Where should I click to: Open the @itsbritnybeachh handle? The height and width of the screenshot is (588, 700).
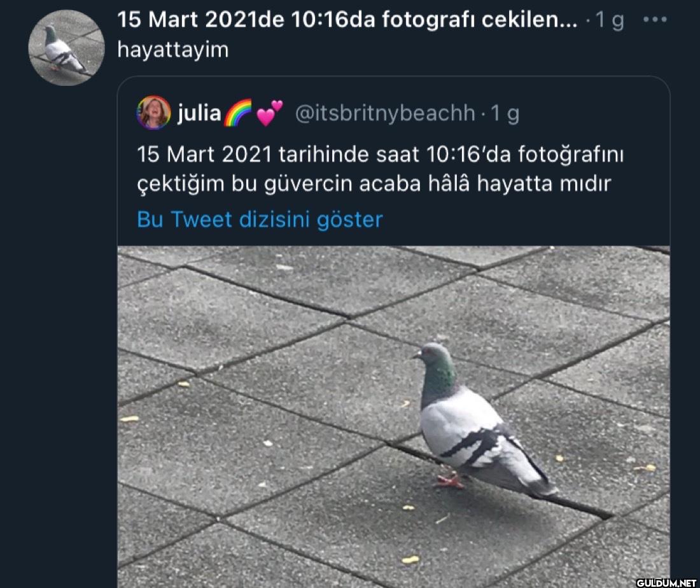[385, 113]
